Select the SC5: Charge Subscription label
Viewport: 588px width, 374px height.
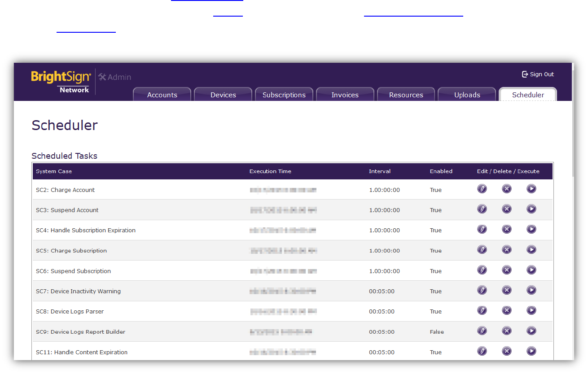(71, 251)
